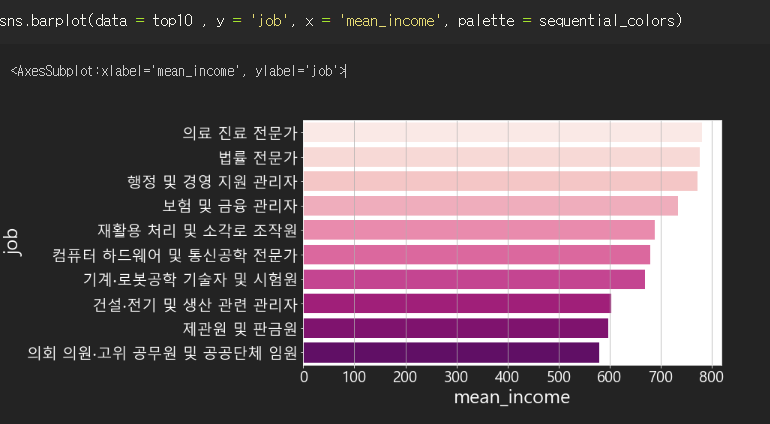Click the x-axis tick label 400

(508, 377)
